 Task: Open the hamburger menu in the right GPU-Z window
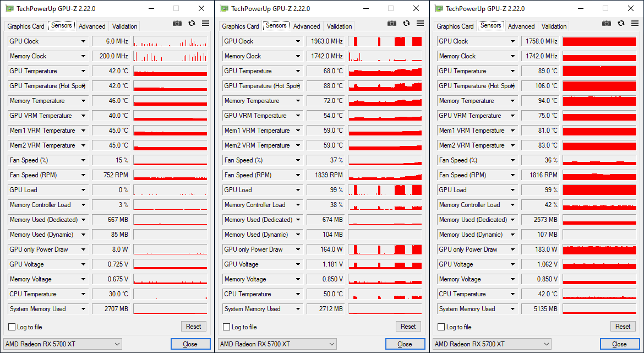[635, 24]
